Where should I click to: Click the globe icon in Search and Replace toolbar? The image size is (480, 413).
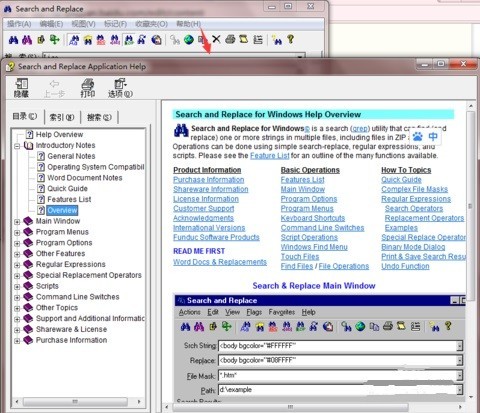coord(189,40)
